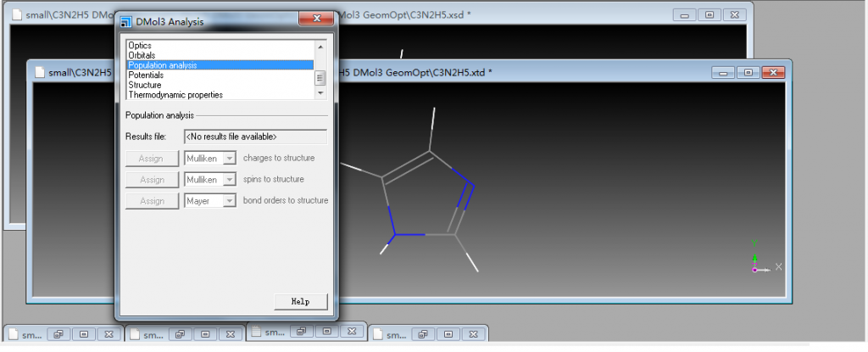868x352 pixels.
Task: Click the C3N2H5.xsd window title bar text
Action: click(403, 15)
